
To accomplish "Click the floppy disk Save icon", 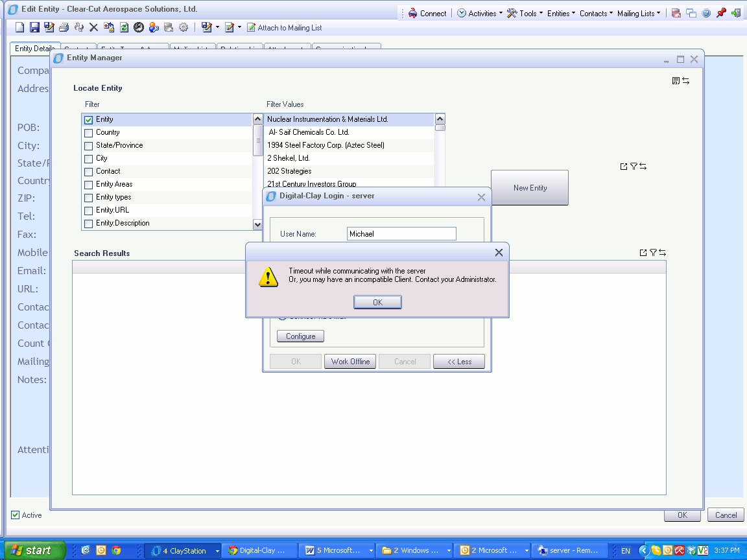I will point(34,28).
